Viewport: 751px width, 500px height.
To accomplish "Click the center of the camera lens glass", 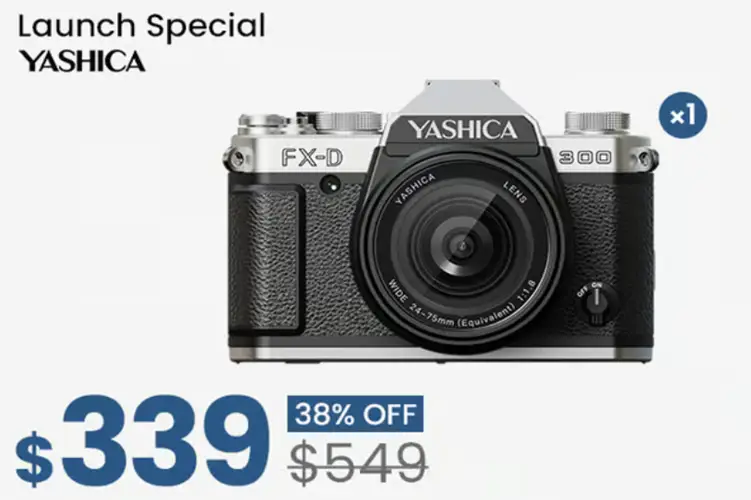I will [462, 248].
